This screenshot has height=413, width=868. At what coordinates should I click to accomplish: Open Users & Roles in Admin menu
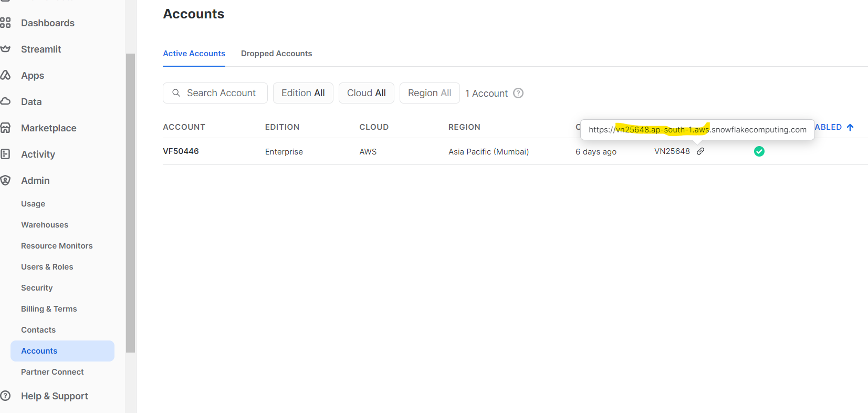point(47,267)
